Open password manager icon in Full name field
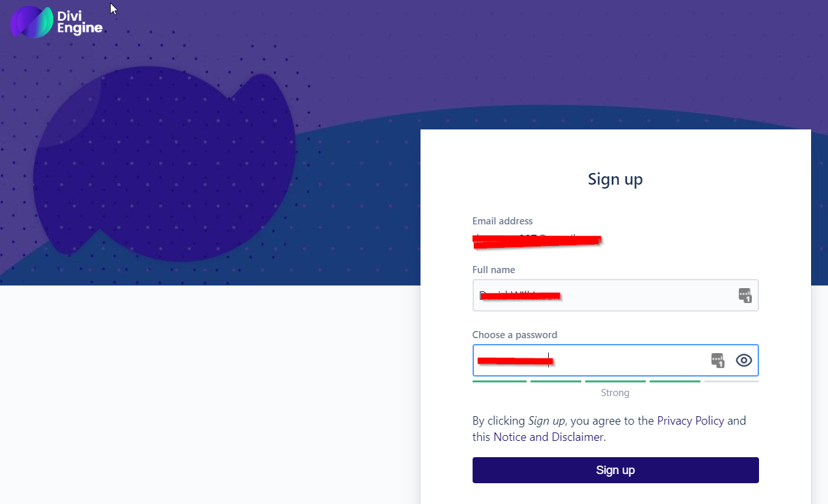Image resolution: width=828 pixels, height=504 pixels. (745, 295)
